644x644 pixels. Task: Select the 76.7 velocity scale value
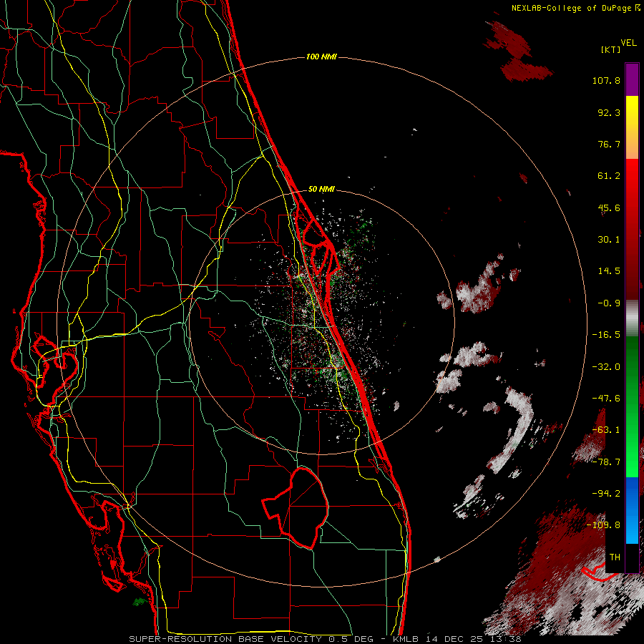click(x=609, y=144)
